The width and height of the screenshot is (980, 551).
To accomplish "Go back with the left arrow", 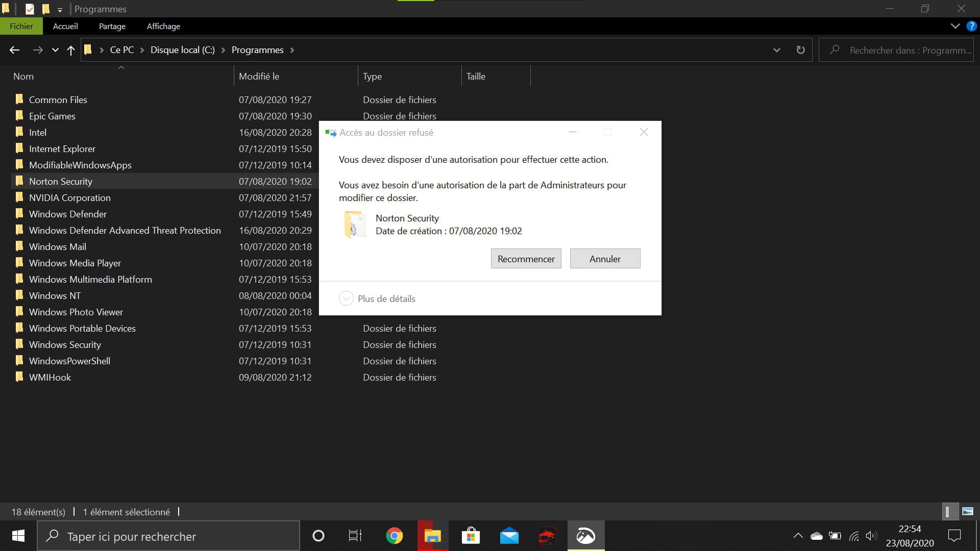I will click(14, 50).
